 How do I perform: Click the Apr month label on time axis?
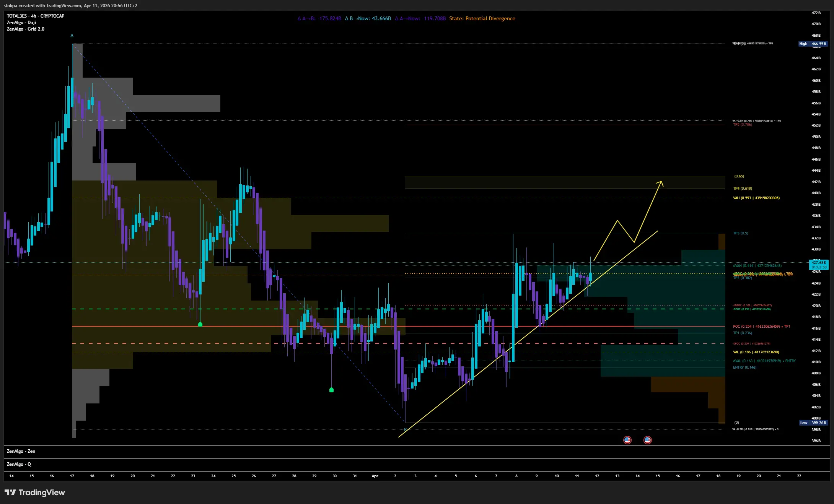click(375, 476)
